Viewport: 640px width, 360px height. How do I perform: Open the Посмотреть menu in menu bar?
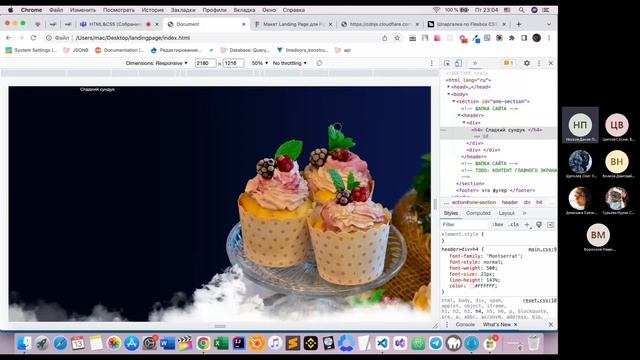(118, 10)
